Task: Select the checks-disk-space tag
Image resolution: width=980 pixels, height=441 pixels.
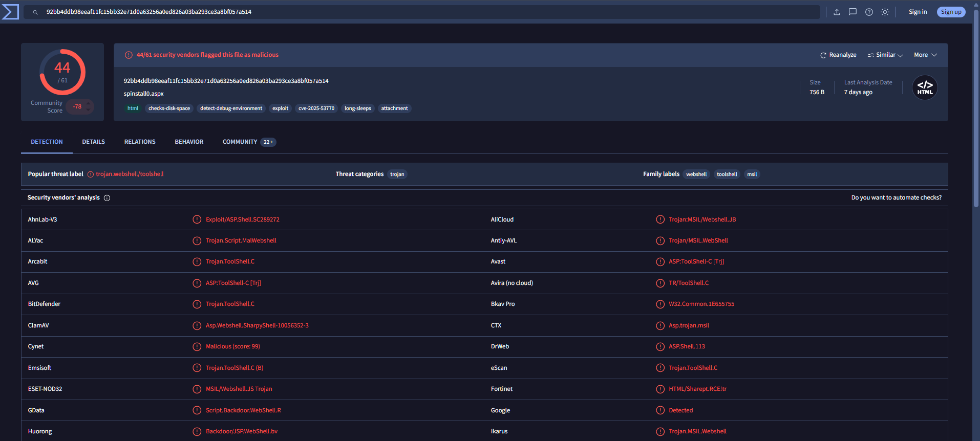Action: [x=169, y=108]
